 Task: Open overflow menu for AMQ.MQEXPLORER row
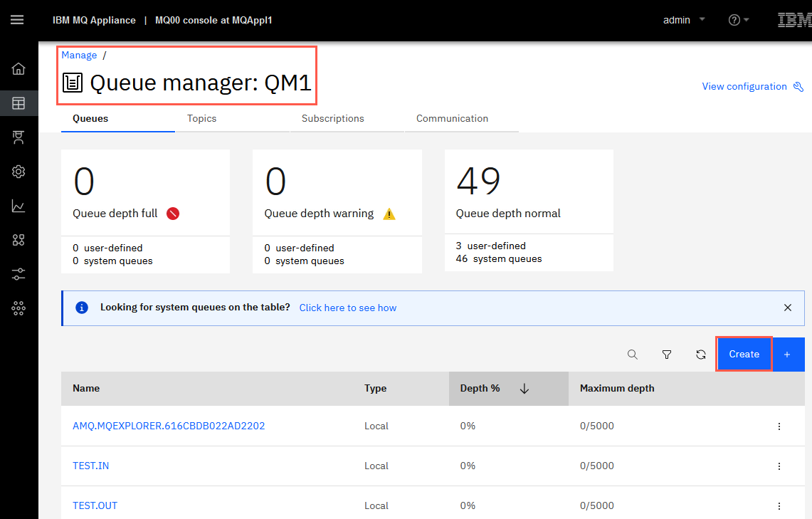pyautogui.click(x=779, y=426)
